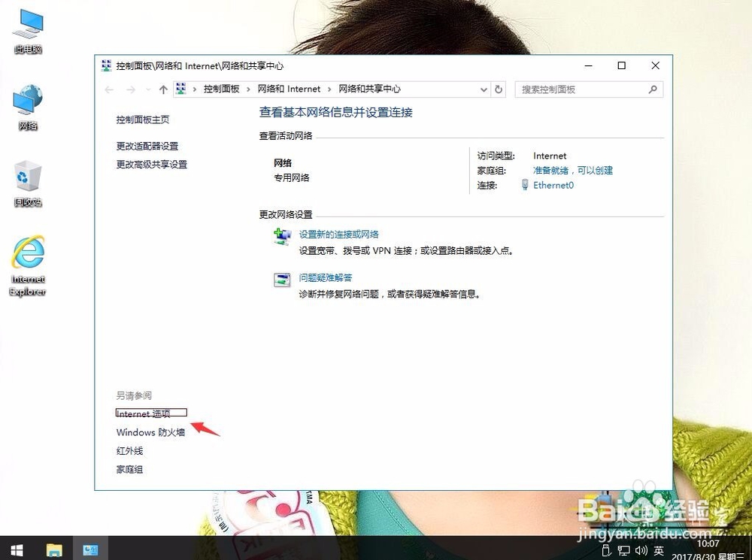The image size is (752, 560).
Task: Click the refresh icon in the address bar
Action: [x=499, y=89]
